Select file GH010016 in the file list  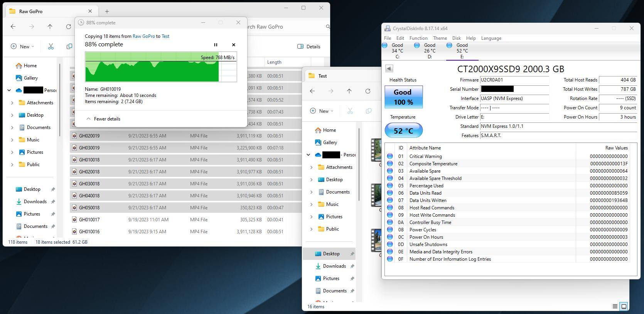click(89, 232)
